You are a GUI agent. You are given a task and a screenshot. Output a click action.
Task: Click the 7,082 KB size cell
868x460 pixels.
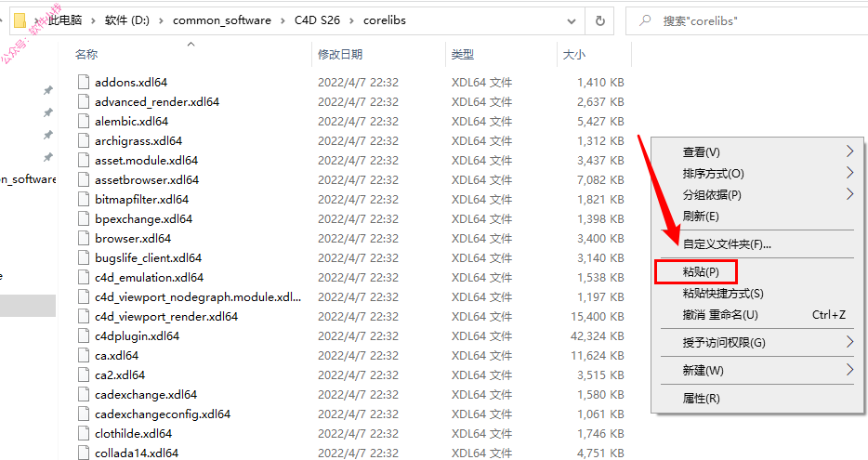pyautogui.click(x=600, y=179)
